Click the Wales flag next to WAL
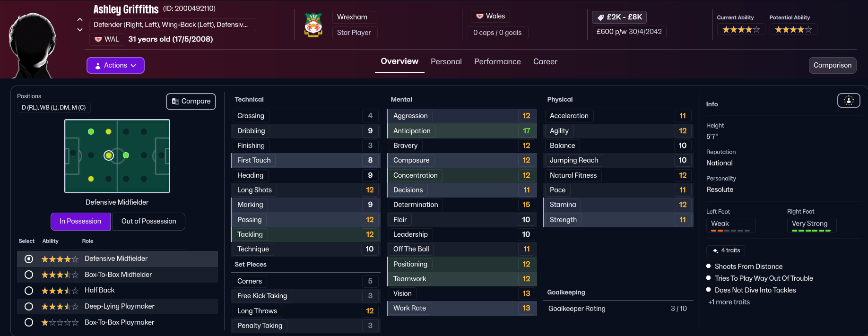 pyautogui.click(x=98, y=39)
